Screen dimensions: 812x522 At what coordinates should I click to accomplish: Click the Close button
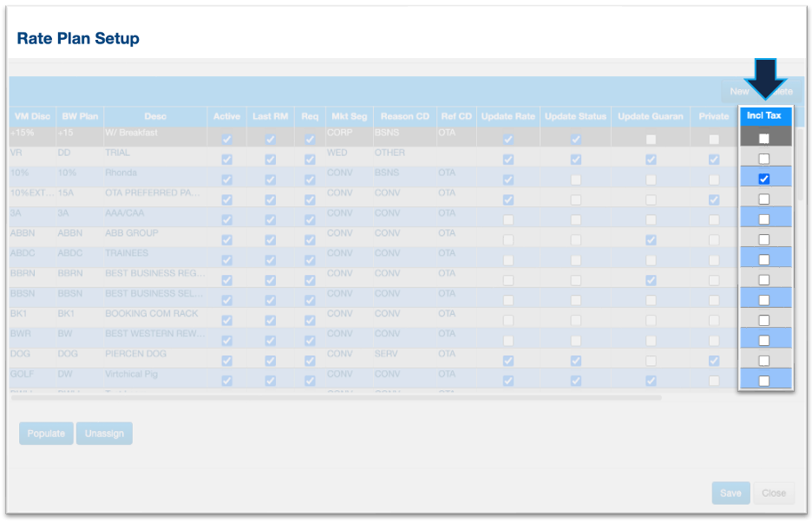tap(773, 493)
